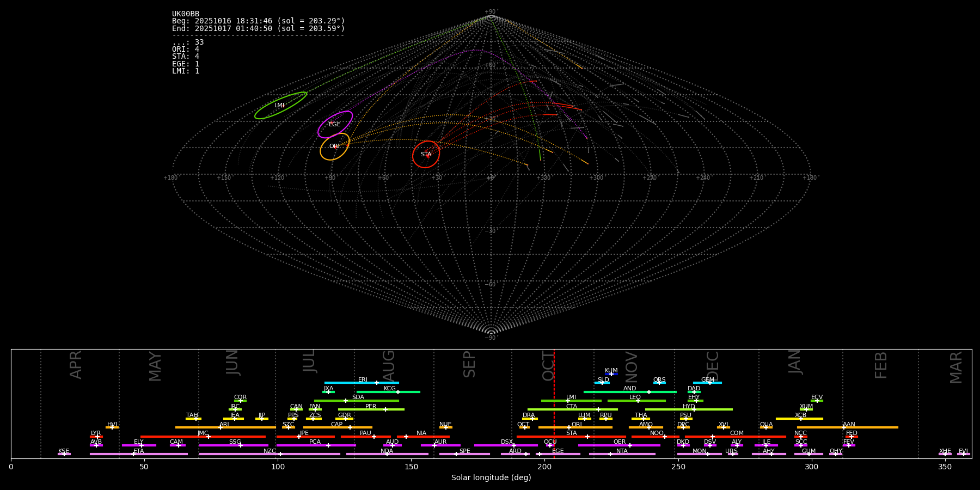Click the STA red bar in timeline
The image size is (980, 490).
pos(571,436)
